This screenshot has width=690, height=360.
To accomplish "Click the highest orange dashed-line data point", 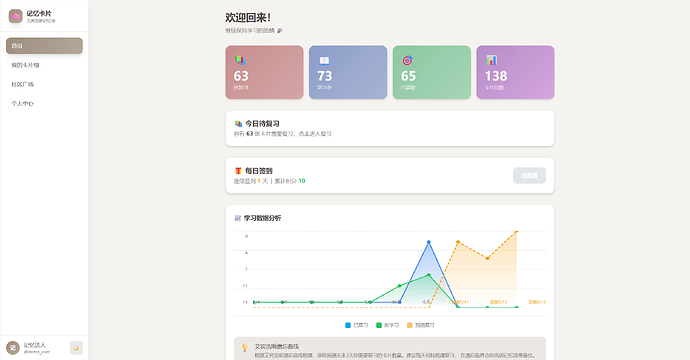I will 517,231.
